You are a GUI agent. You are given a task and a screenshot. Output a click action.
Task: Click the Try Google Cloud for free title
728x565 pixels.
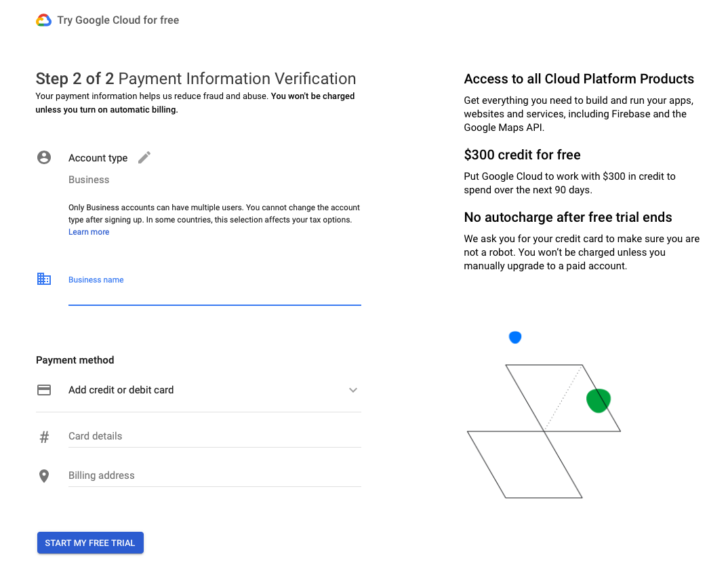click(x=118, y=20)
